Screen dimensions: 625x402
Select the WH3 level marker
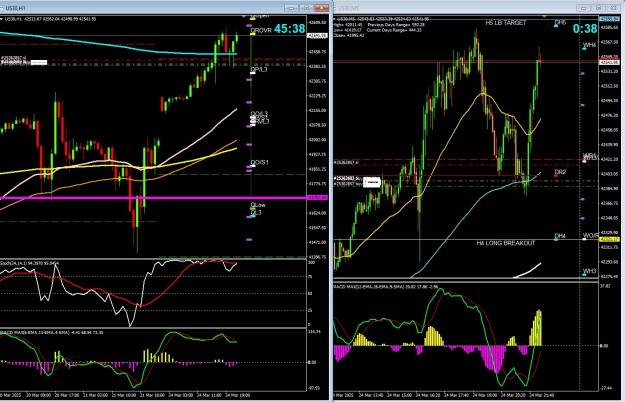(589, 271)
